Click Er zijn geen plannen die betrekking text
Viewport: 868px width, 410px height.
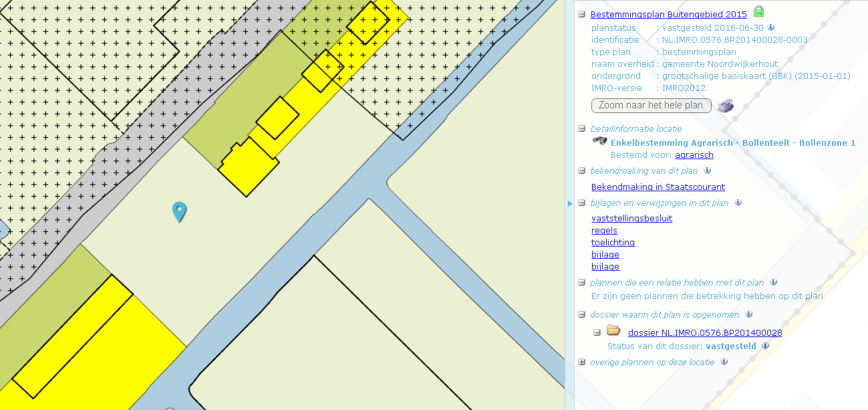pyautogui.click(x=707, y=296)
